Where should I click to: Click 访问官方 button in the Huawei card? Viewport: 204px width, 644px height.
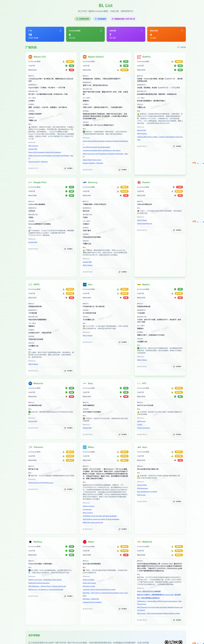[x=177, y=230]
